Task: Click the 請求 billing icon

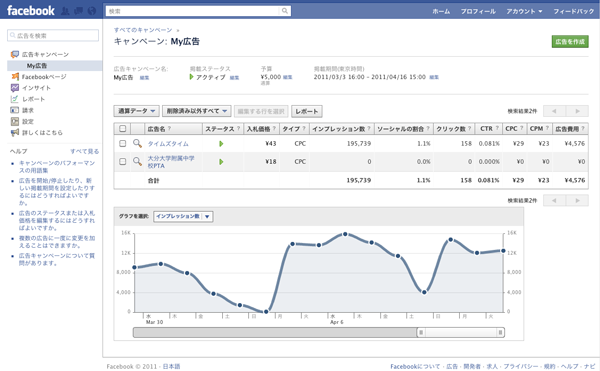Action: pyautogui.click(x=15, y=110)
